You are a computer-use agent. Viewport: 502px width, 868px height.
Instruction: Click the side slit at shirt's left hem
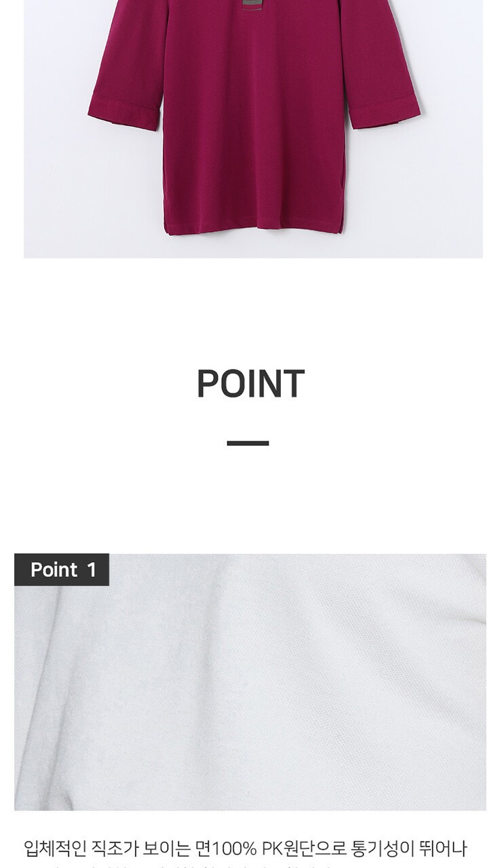167,224
